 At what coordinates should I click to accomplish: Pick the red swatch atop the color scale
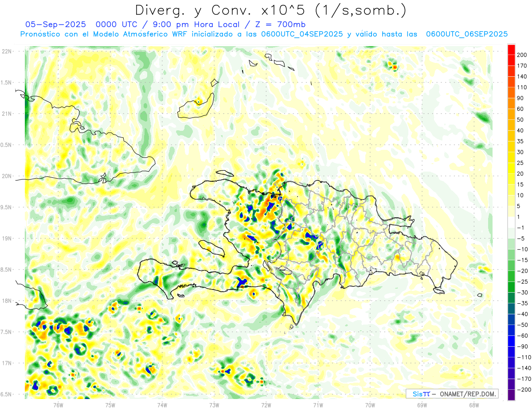pyautogui.click(x=511, y=49)
